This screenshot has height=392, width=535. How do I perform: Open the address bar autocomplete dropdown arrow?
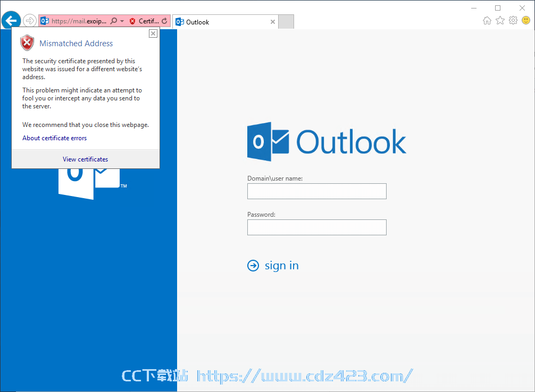[122, 21]
